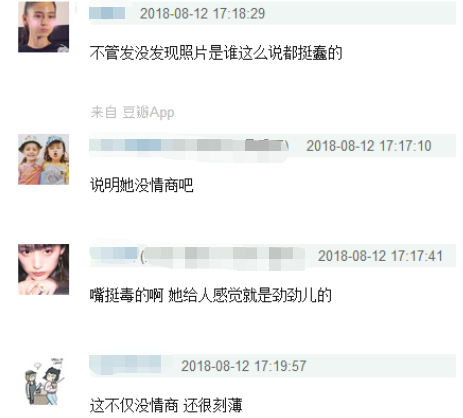
Task: Click the comment starting with 嘴挺毒的啊
Action: tap(211, 295)
